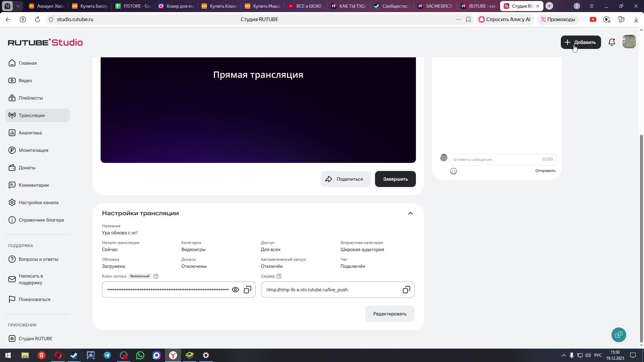Open a new browser tab
Viewport: 644px width, 362px height.
coord(549,6)
